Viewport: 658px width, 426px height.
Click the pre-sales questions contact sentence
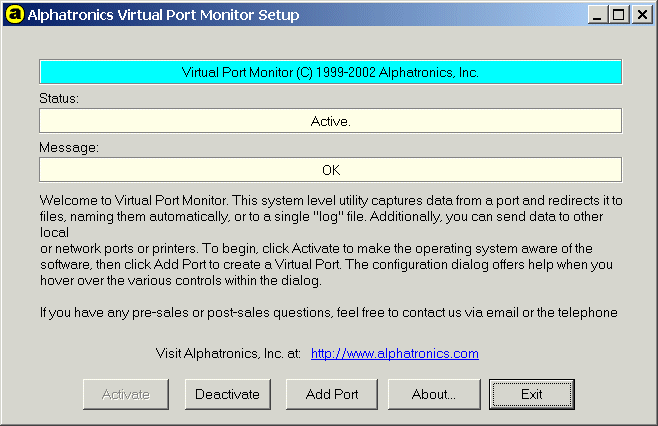[x=329, y=312]
